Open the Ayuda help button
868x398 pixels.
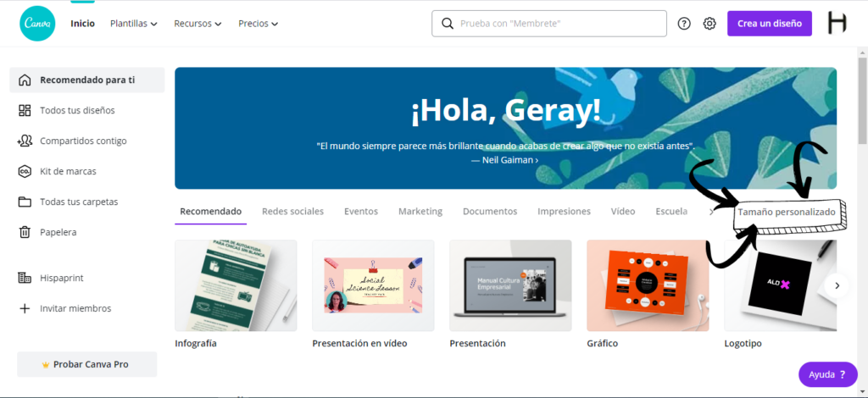coord(827,374)
